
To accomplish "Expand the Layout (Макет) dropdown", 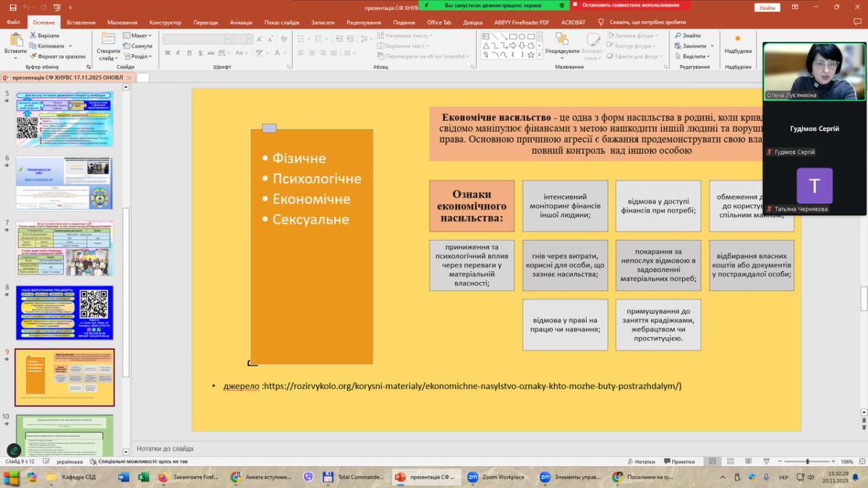I will (x=137, y=35).
